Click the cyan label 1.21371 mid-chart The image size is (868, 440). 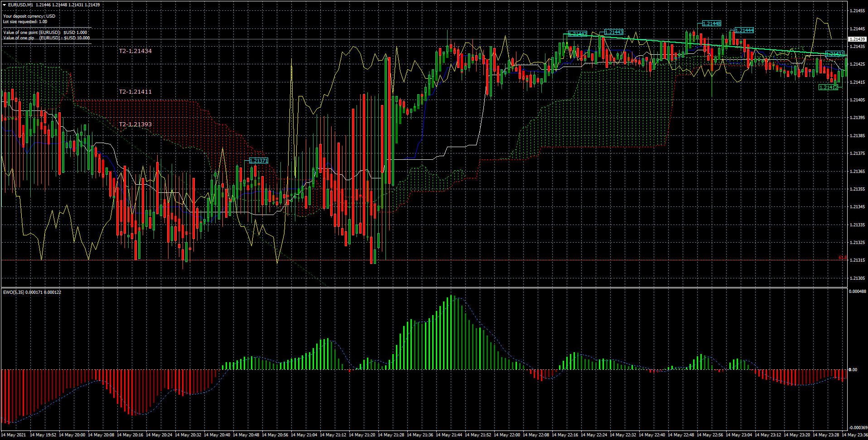tap(258, 160)
